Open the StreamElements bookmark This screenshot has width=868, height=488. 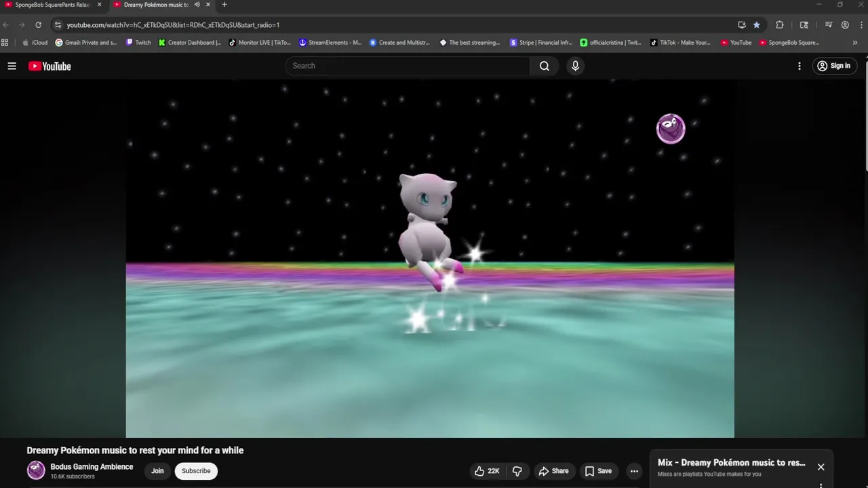click(330, 43)
